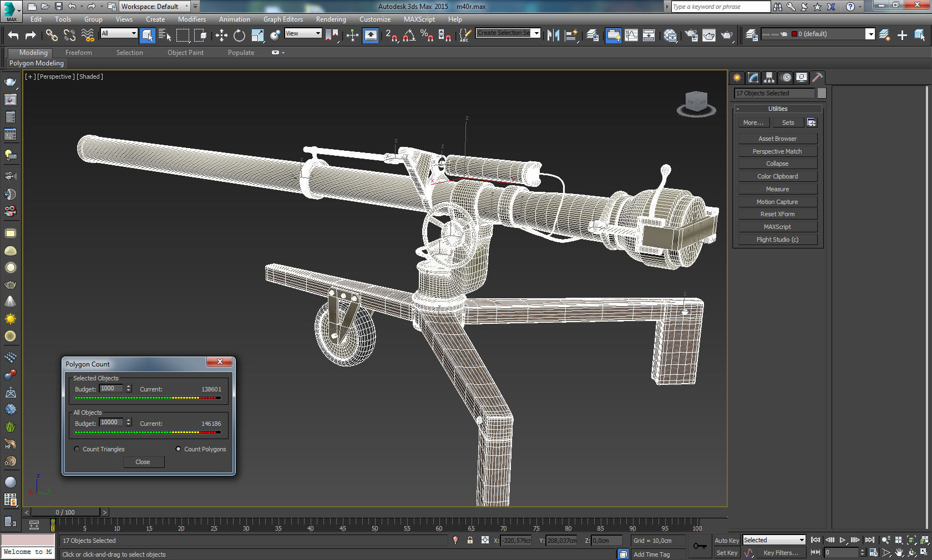Click the Reset XForm utility button

[777, 214]
